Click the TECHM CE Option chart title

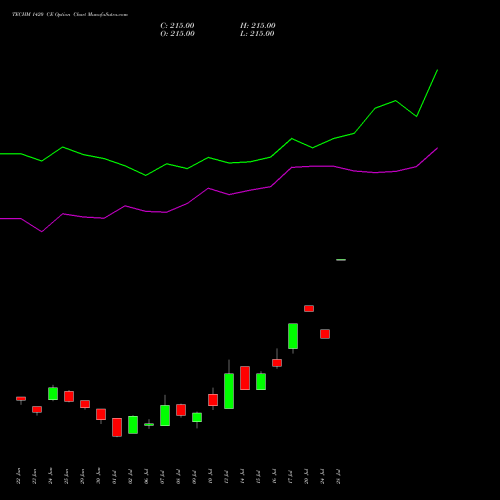pyautogui.click(x=70, y=15)
